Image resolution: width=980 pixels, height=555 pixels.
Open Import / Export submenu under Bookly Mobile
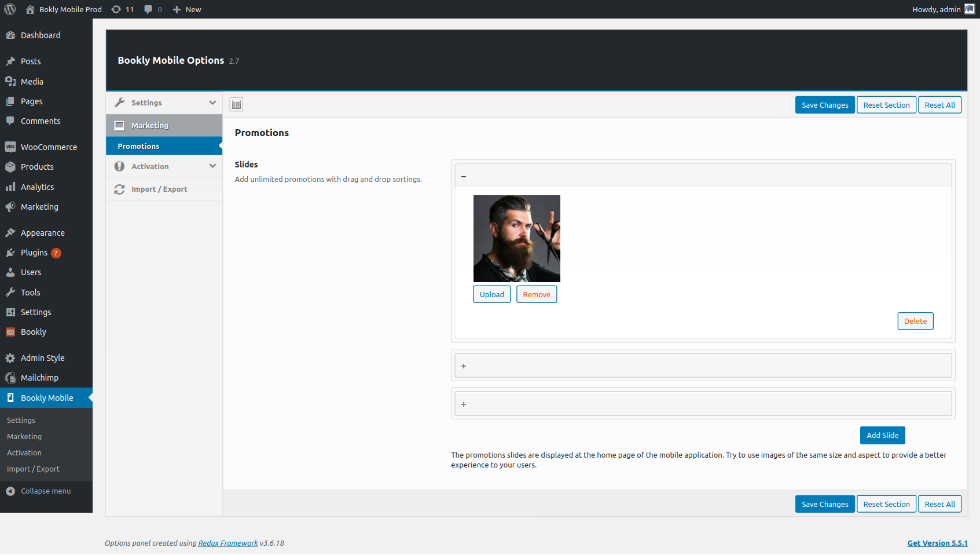(x=33, y=469)
